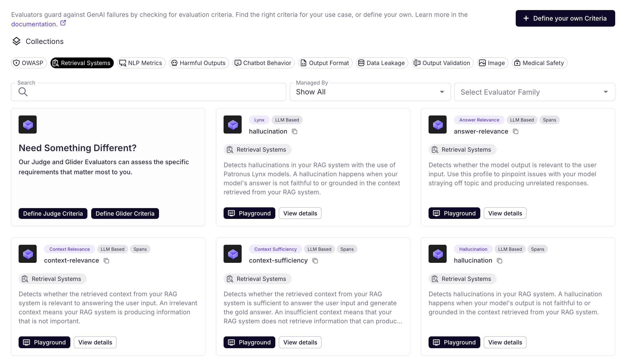The height and width of the screenshot is (364, 626).
Task: Expand the Select Evaluator Family dropdown
Action: pyautogui.click(x=534, y=92)
